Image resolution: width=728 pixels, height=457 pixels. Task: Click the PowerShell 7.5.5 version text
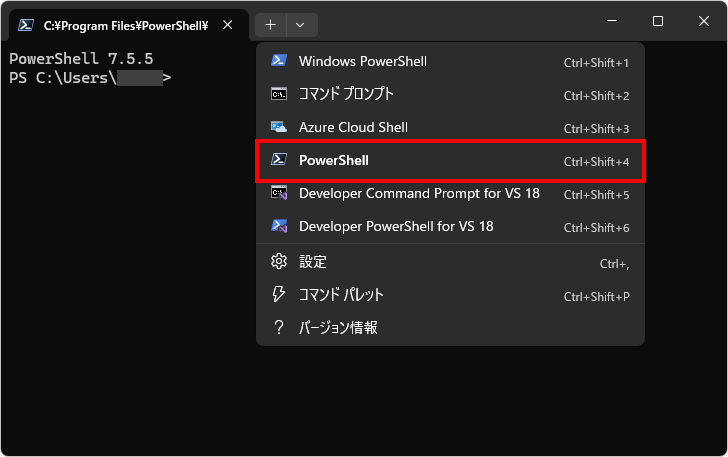pyautogui.click(x=81, y=59)
